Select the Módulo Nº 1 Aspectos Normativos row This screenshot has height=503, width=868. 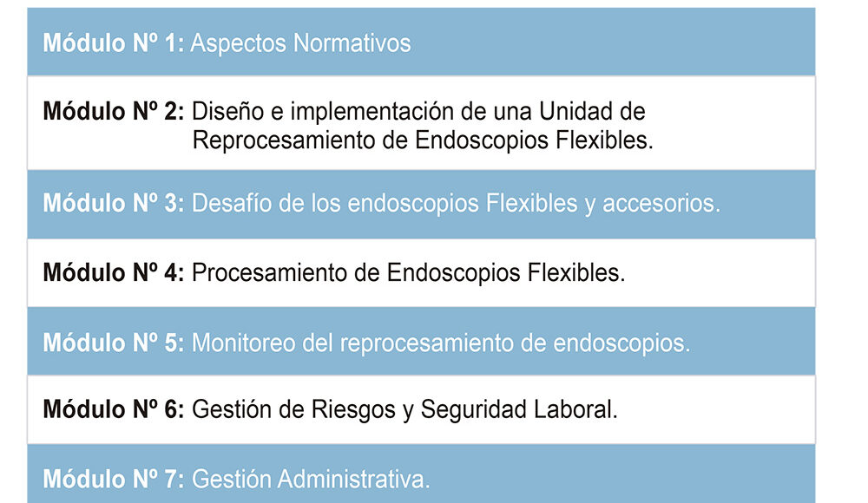tap(421, 42)
